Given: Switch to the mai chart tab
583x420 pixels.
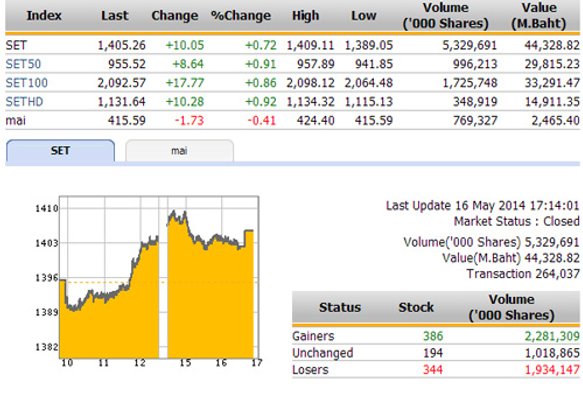Looking at the screenshot, I should (x=180, y=151).
